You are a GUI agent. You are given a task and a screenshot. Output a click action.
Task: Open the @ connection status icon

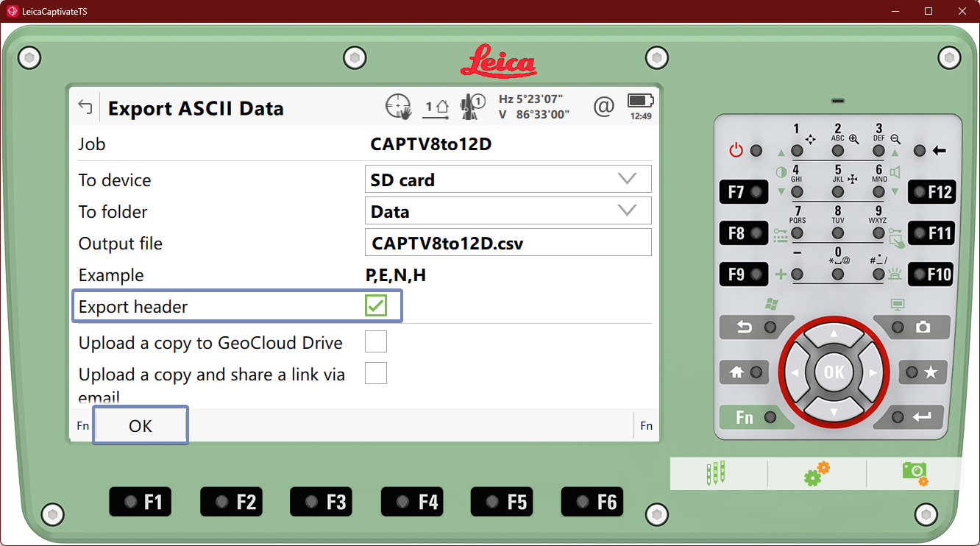603,107
